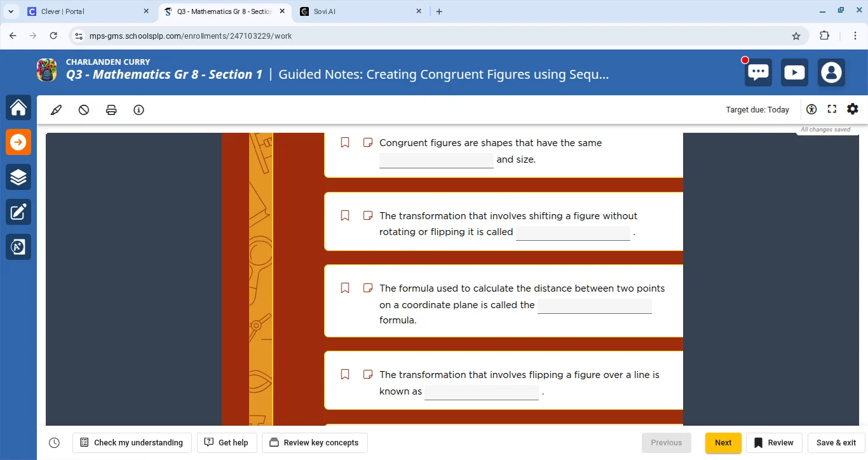View the assignment info icon
The image size is (868, 460).
click(x=139, y=109)
